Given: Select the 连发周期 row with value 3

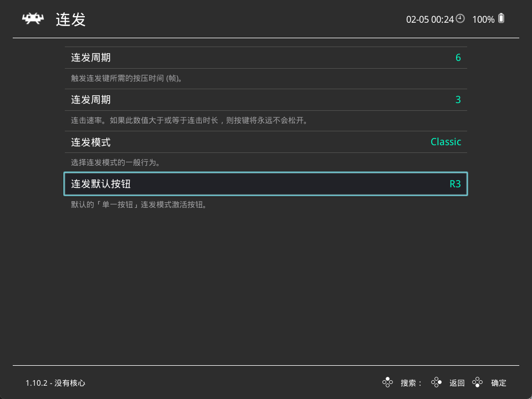Looking at the screenshot, I should tap(265, 100).
